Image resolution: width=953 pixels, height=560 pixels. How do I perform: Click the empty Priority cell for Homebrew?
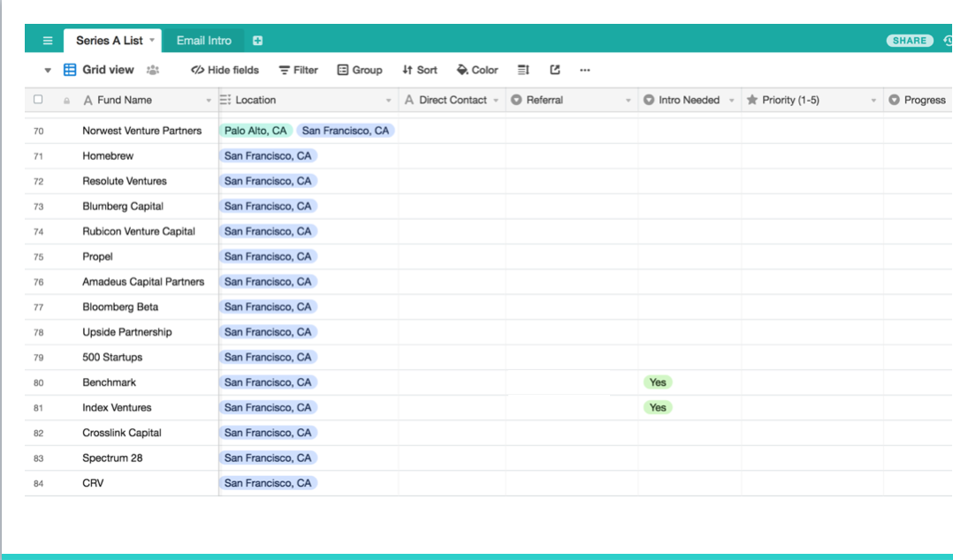pos(812,156)
